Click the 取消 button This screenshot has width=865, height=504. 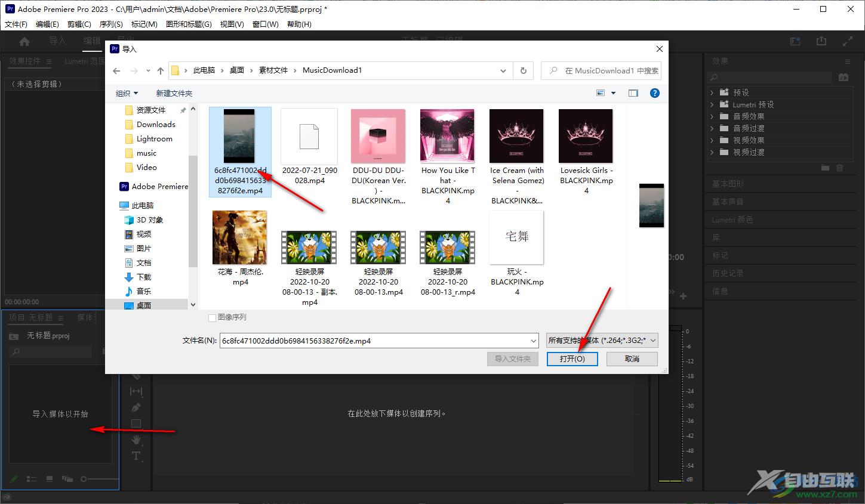[x=632, y=358]
